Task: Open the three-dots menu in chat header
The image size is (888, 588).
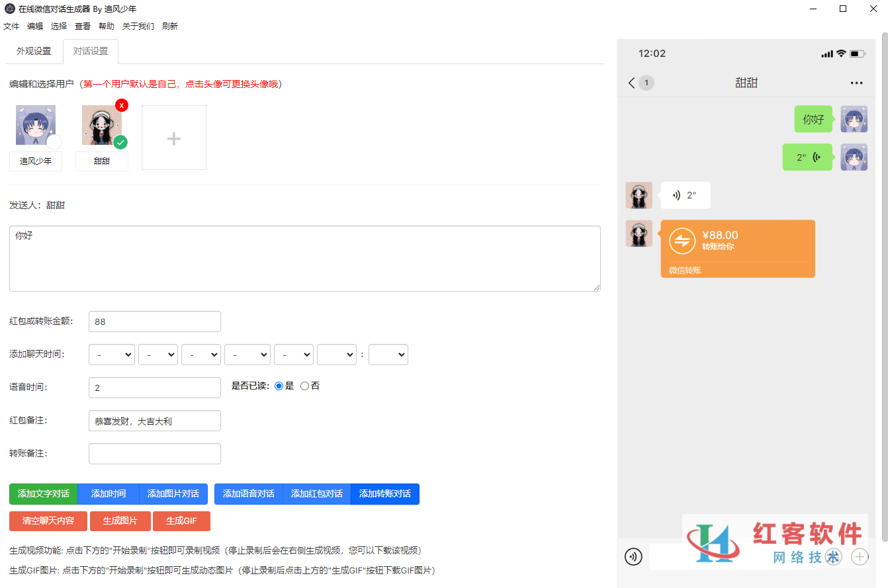Action: pos(856,83)
